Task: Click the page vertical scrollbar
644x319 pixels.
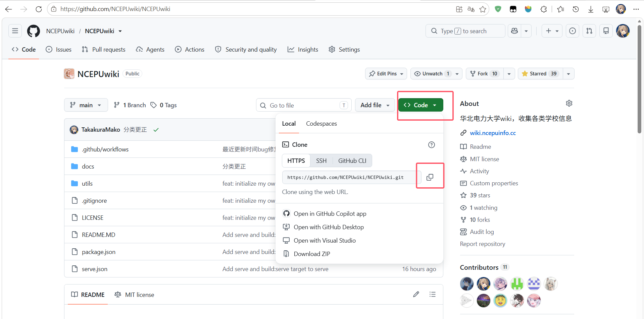Action: point(639,80)
